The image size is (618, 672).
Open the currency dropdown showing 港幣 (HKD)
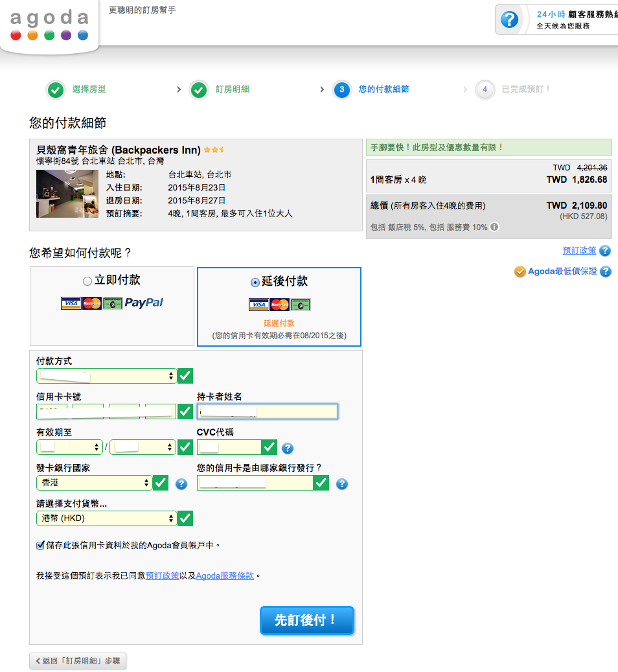click(x=107, y=518)
